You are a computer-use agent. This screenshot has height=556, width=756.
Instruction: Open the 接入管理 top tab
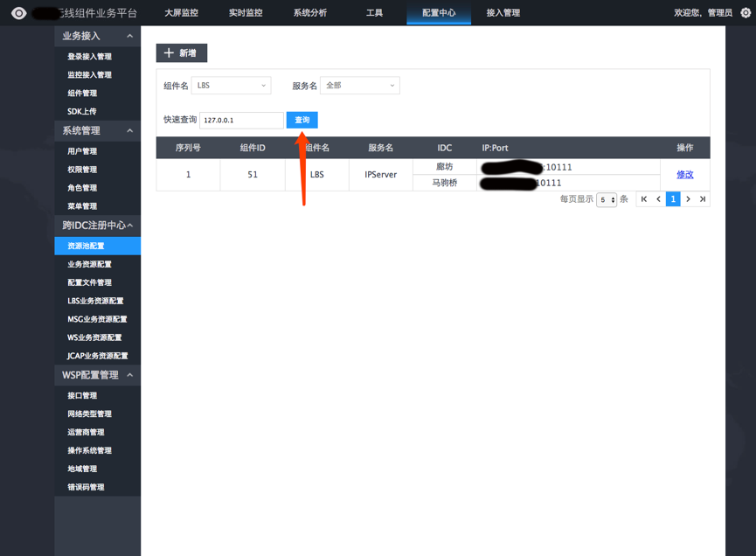point(503,12)
